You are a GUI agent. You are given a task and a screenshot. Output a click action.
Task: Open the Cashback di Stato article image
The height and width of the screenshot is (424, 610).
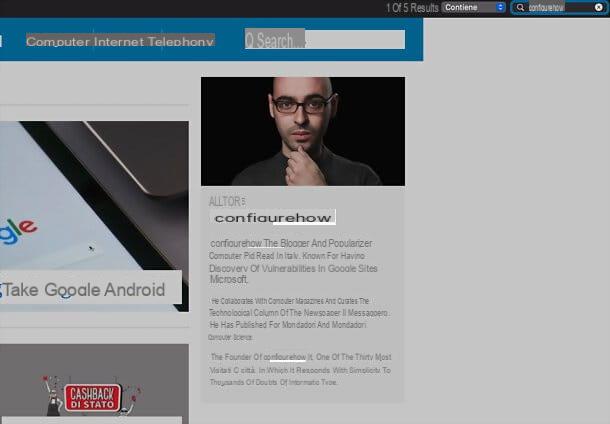(94, 384)
